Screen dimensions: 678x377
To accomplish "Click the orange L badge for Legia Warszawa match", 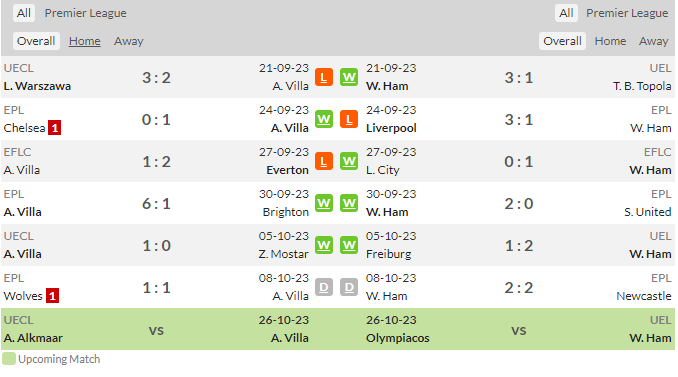I will (x=323, y=77).
